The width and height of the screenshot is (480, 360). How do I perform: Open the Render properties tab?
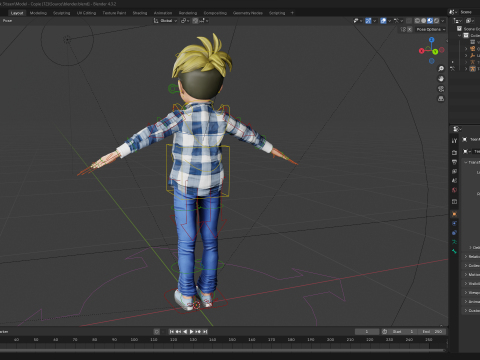(454, 152)
